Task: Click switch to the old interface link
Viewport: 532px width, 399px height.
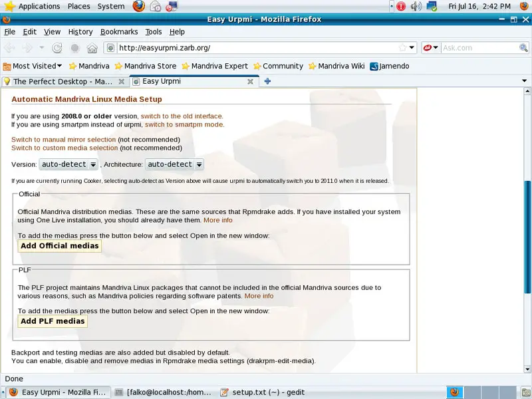Action: [182, 116]
